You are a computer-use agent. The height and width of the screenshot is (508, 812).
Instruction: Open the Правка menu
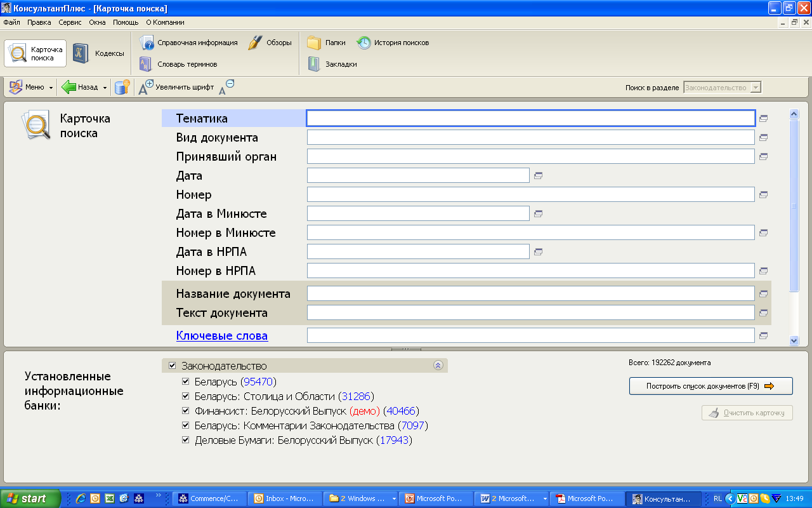click(39, 22)
